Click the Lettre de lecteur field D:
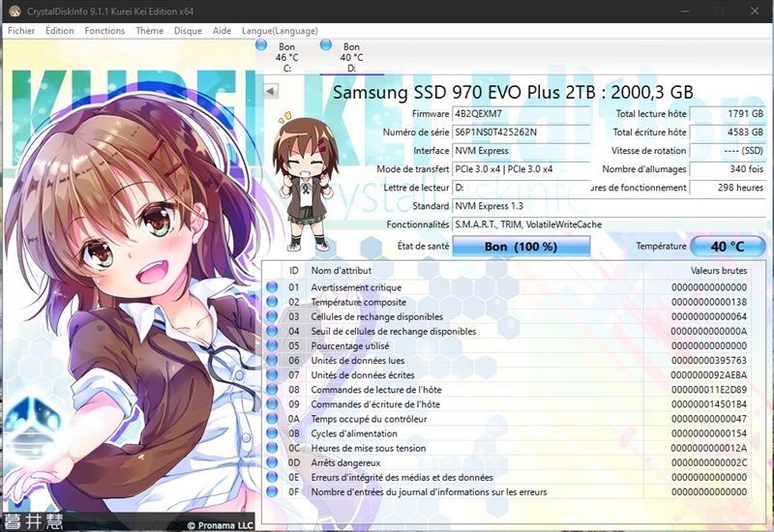 click(x=521, y=188)
